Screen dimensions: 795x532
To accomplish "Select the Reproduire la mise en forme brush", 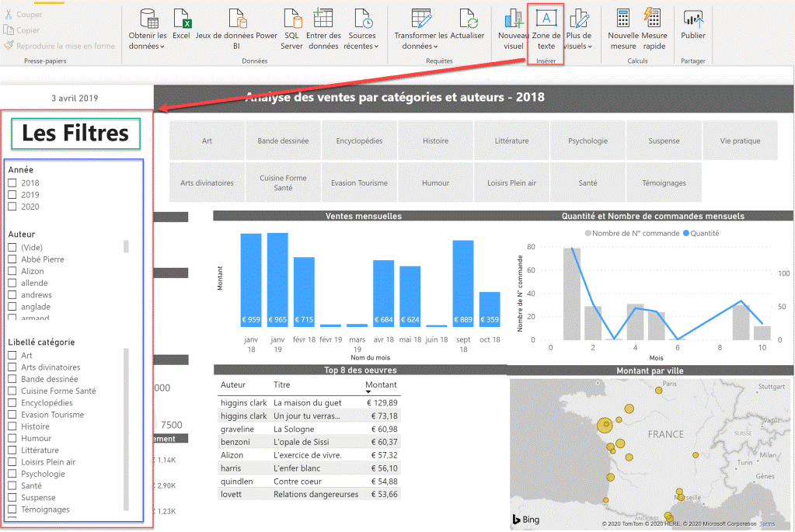I will (x=8, y=46).
